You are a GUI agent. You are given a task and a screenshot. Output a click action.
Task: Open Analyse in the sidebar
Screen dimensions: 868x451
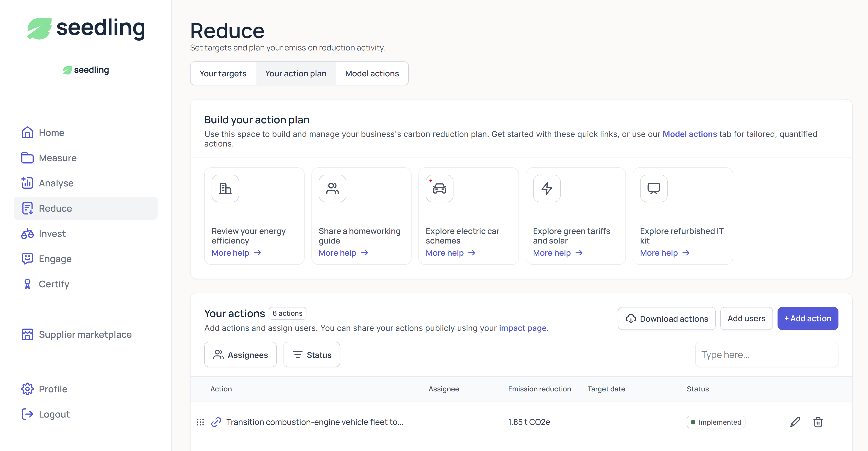pos(56,183)
